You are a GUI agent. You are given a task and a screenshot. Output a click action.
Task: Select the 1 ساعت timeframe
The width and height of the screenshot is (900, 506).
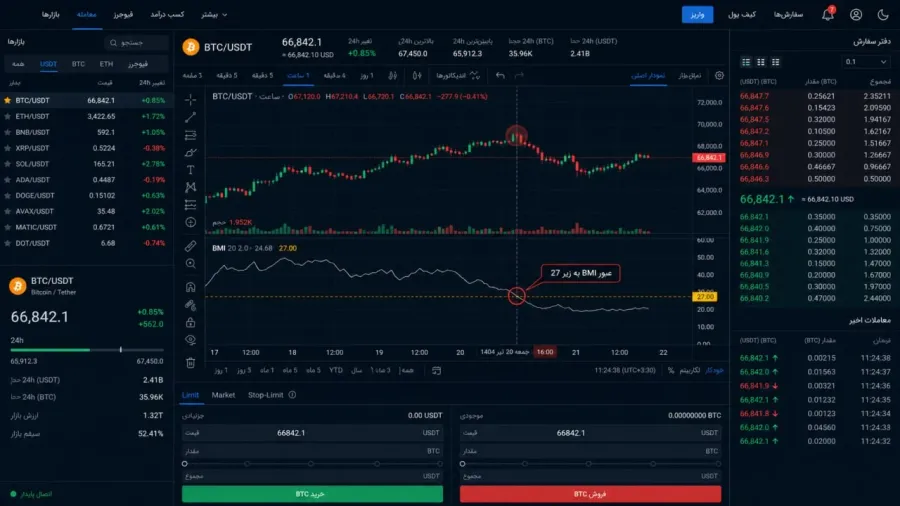coord(298,76)
